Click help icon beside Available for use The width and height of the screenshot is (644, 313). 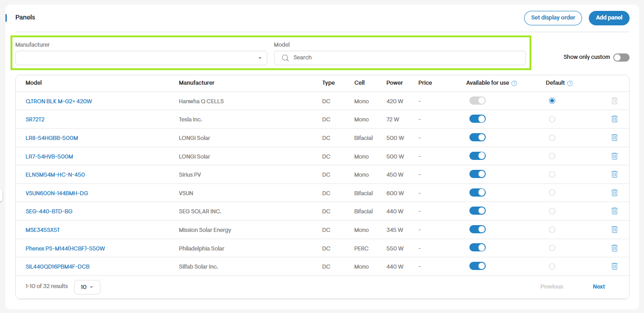pos(514,83)
